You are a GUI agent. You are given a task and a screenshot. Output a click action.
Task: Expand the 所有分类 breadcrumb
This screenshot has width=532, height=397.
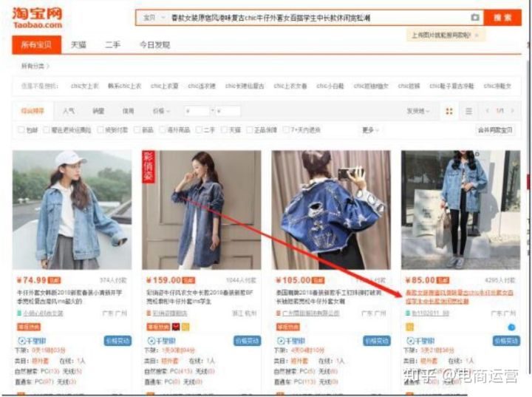(35, 66)
